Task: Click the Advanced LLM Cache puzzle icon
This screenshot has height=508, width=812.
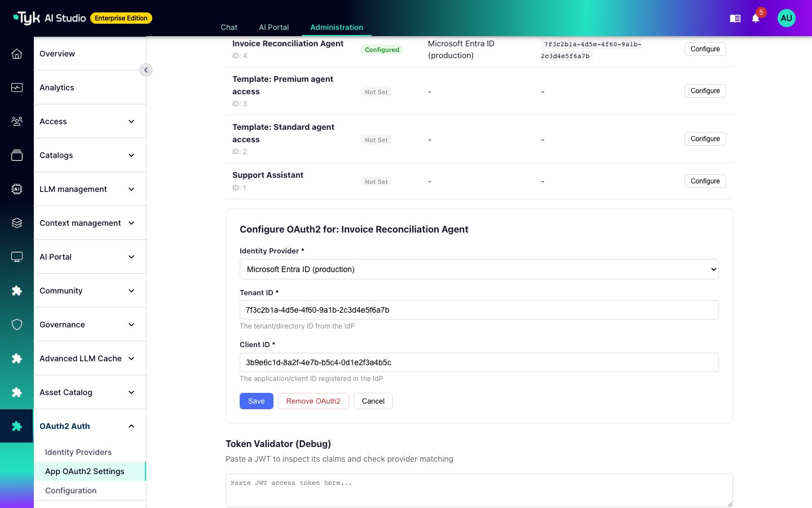Action: click(x=17, y=358)
